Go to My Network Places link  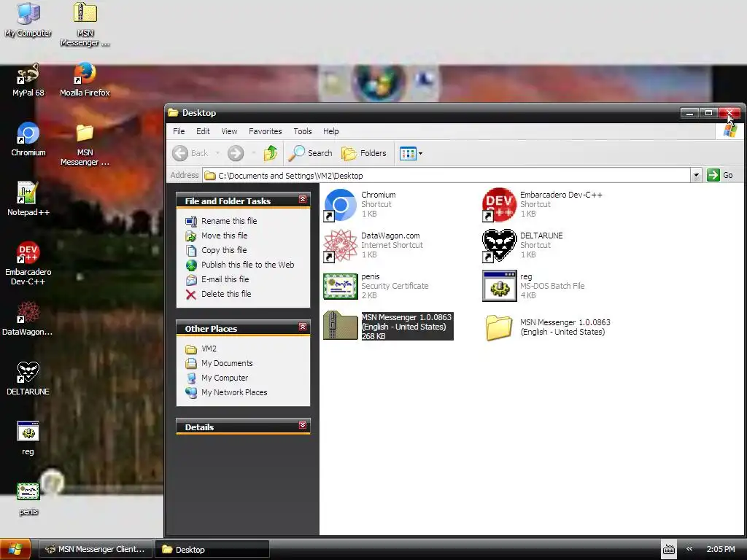click(234, 392)
